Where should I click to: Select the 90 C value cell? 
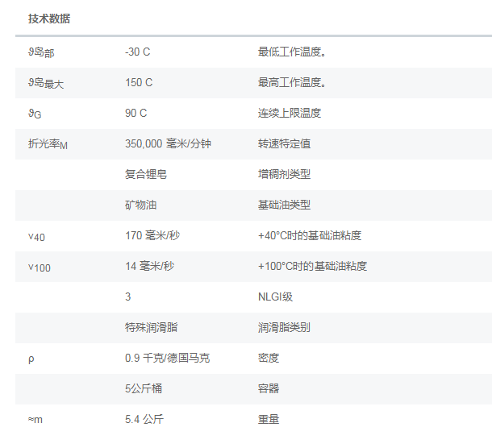136,113
